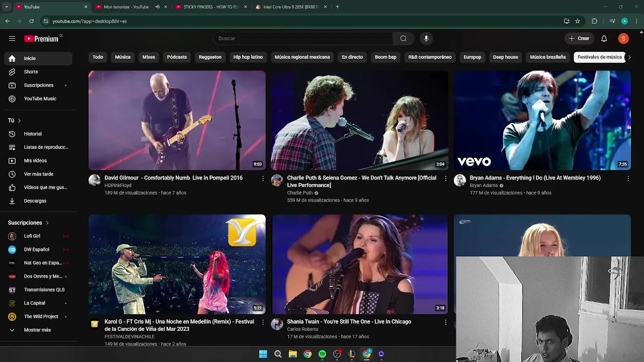The image size is (644, 362).
Task: Start voice search with the microphone
Action: [x=426, y=39]
